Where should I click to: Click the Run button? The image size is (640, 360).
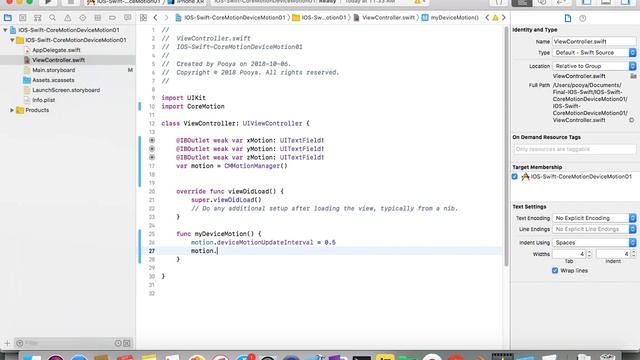[48, 2]
